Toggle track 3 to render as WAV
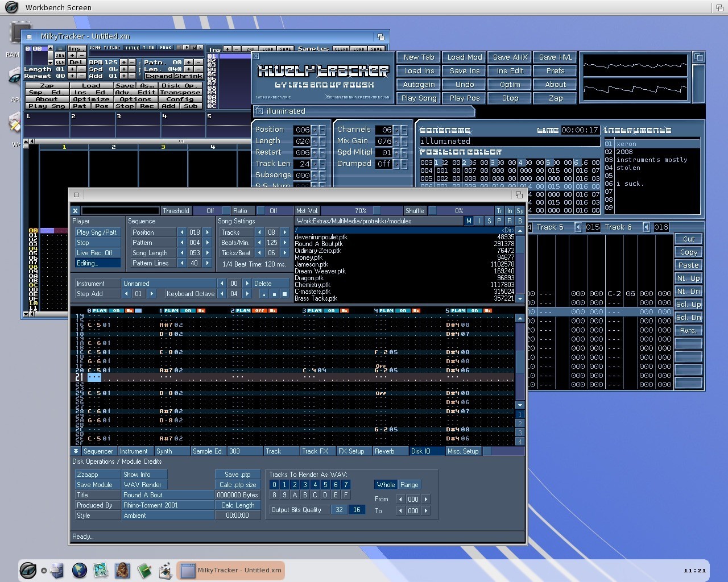The width and height of the screenshot is (728, 582). coord(305,485)
